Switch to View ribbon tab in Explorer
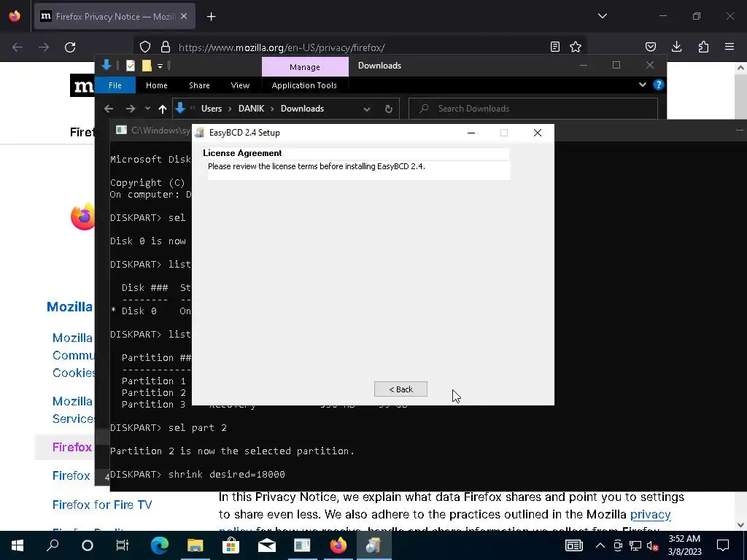747x560 pixels. tap(240, 85)
